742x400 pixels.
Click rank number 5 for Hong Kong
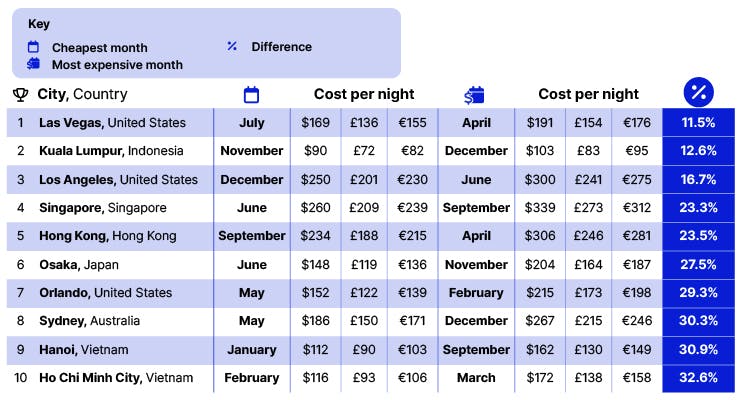point(20,236)
